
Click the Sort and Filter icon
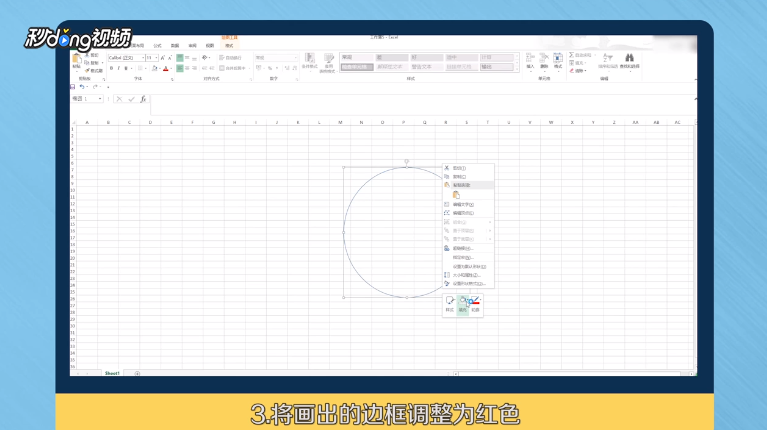coord(607,58)
